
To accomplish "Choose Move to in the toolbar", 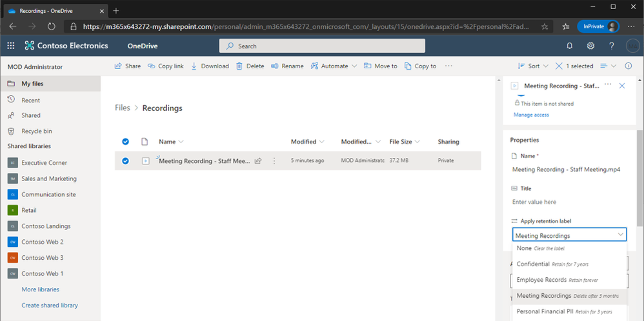I will (381, 66).
